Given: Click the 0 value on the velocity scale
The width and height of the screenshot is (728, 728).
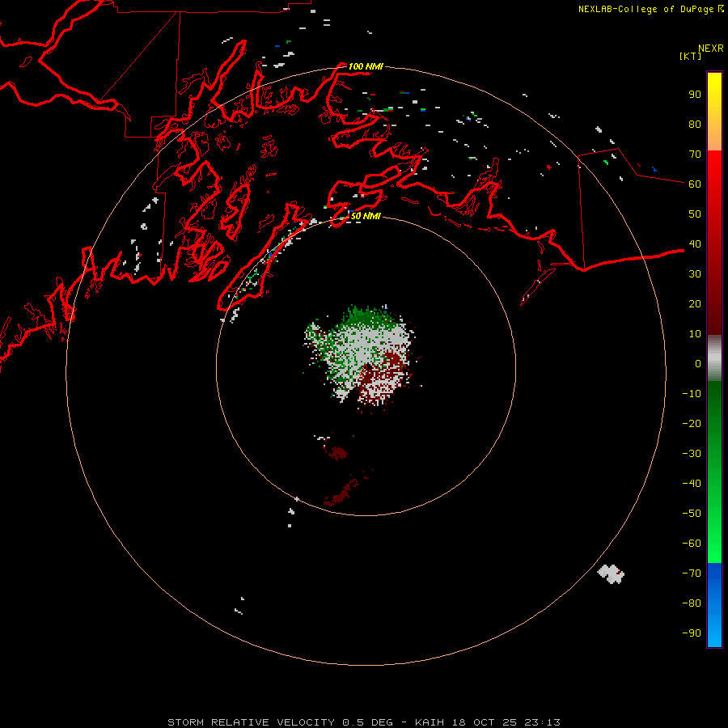Looking at the screenshot, I should coord(698,363).
